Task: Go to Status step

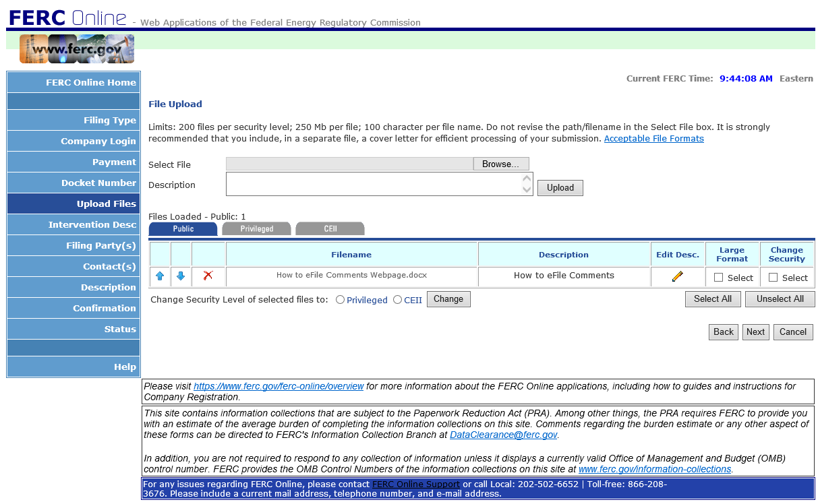Action: pyautogui.click(x=74, y=329)
